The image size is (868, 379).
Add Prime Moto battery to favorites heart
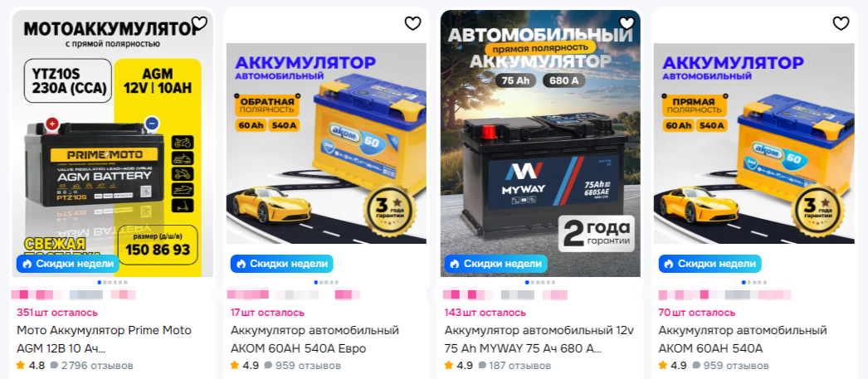(199, 23)
